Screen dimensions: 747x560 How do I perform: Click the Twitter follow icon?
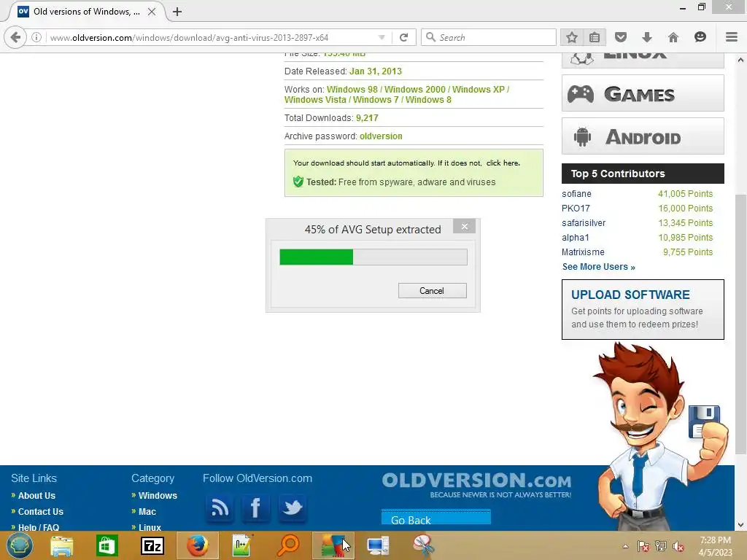click(292, 507)
